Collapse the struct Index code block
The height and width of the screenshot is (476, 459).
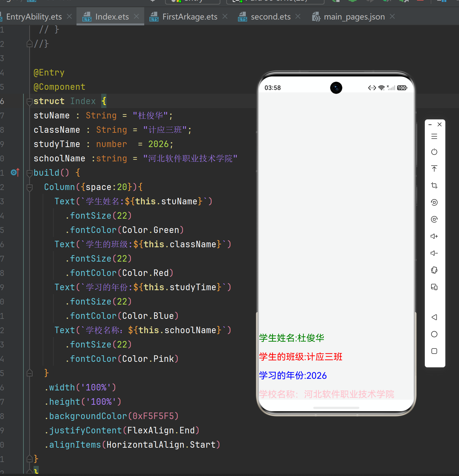(x=30, y=101)
